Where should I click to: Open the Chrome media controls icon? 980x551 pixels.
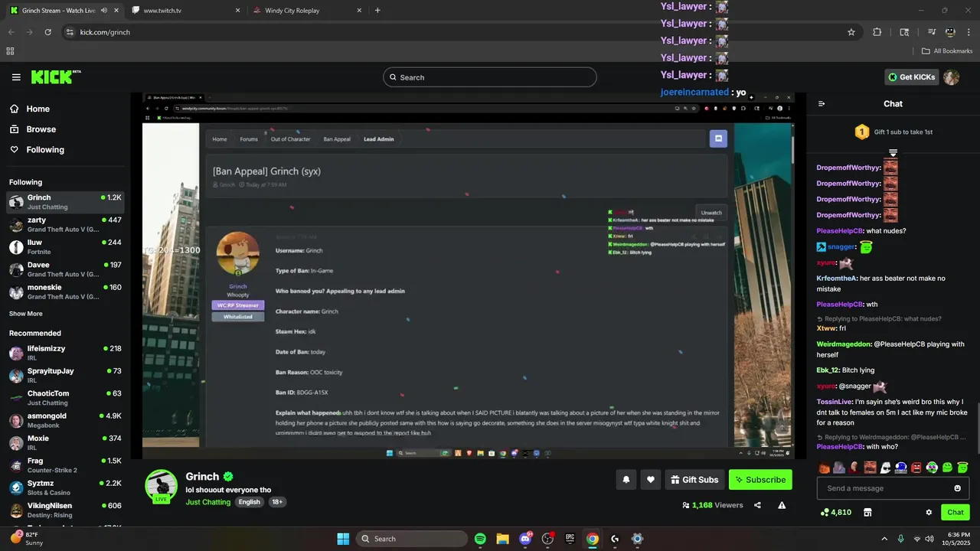click(932, 32)
